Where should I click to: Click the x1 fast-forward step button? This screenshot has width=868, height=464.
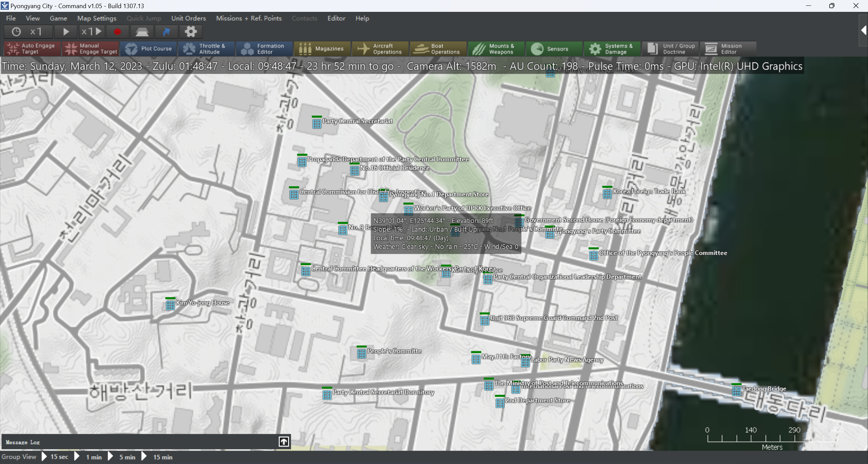(x=92, y=32)
